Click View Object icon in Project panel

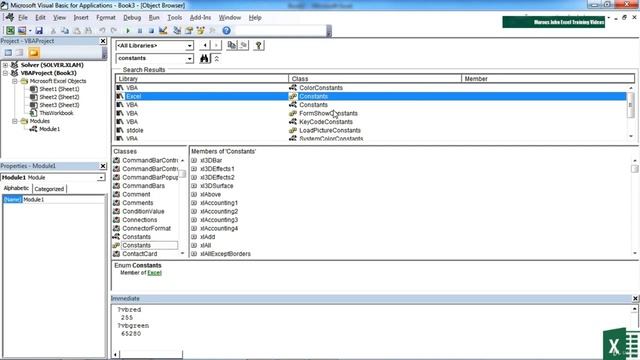point(20,53)
